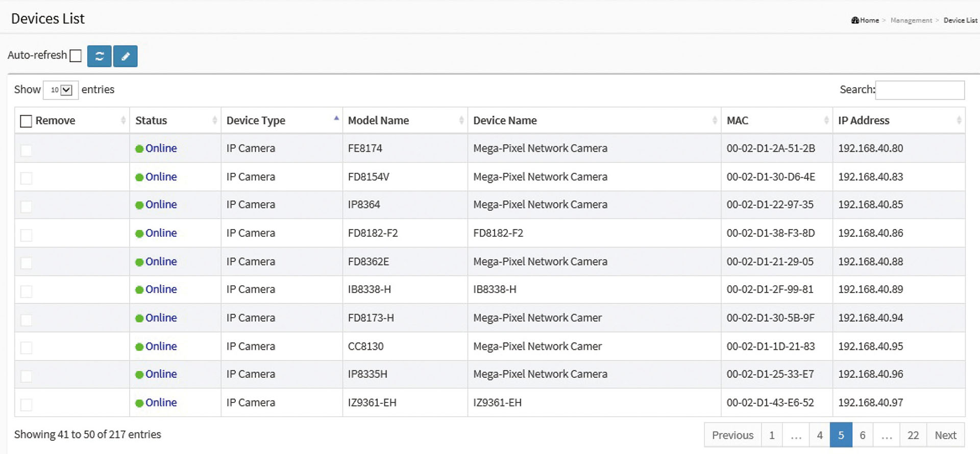Click green status dot for FE8174
Image resolution: width=980 pixels, height=454 pixels.
[139, 149]
